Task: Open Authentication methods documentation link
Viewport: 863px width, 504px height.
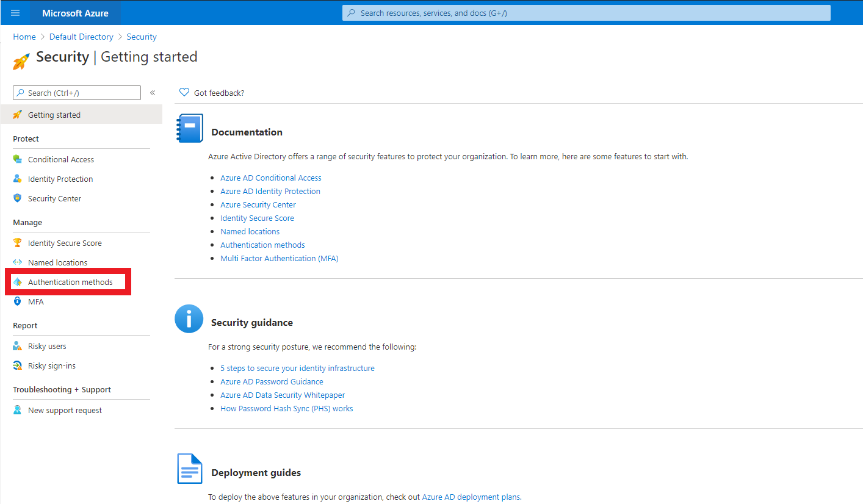Action: coord(262,245)
